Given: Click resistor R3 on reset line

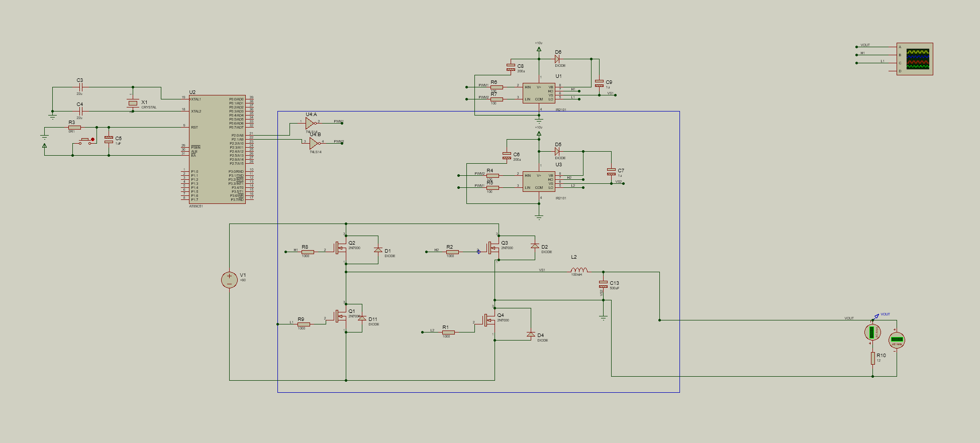Looking at the screenshot, I should tap(74, 128).
